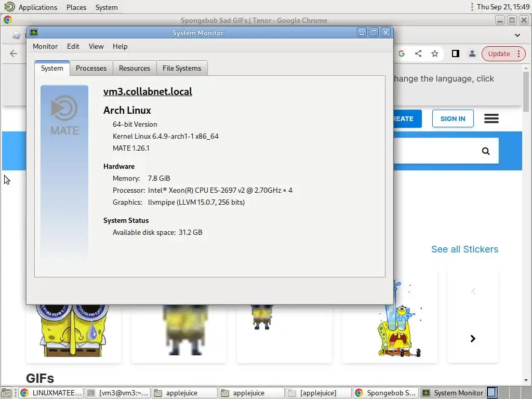Click the stickers carousel previous arrow
This screenshot has height=399, width=532.
pyautogui.click(x=473, y=291)
